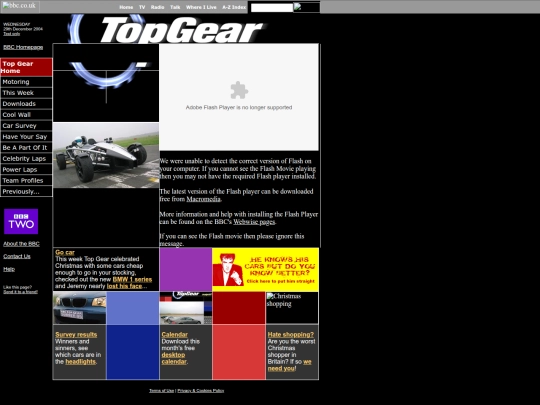This screenshot has width=540, height=405.
Task: Open the A-Z Index link
Action: pos(234,7)
